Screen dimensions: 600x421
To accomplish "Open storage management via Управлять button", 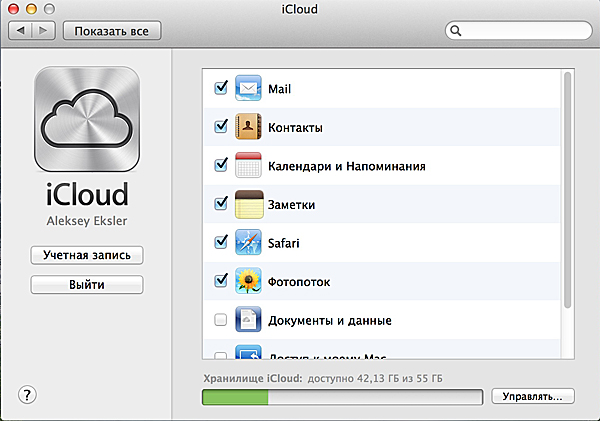I will (x=532, y=397).
